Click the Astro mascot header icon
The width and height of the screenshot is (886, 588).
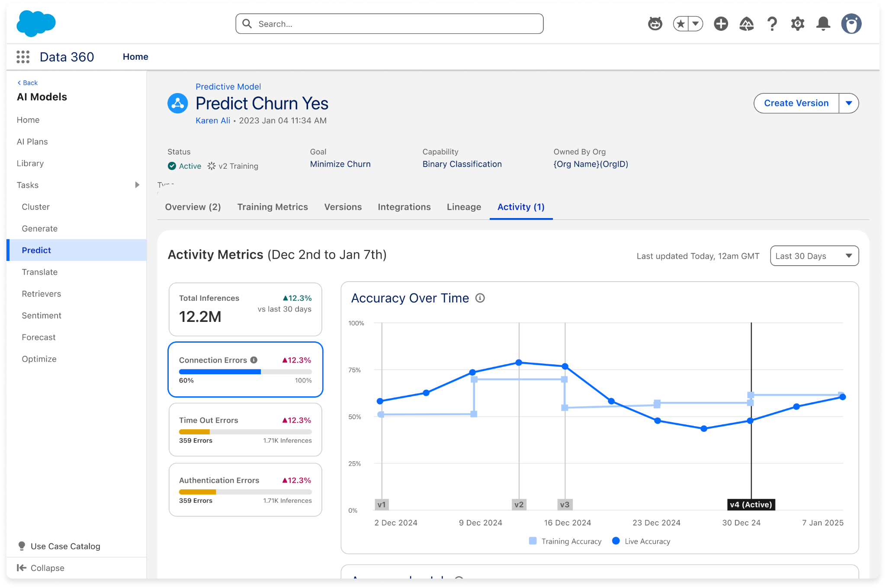pos(655,24)
